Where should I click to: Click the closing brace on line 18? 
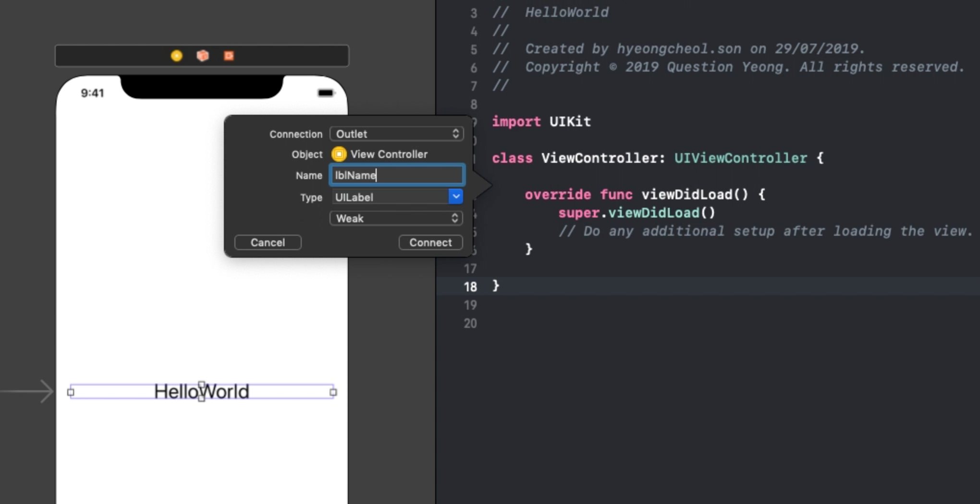[496, 286]
